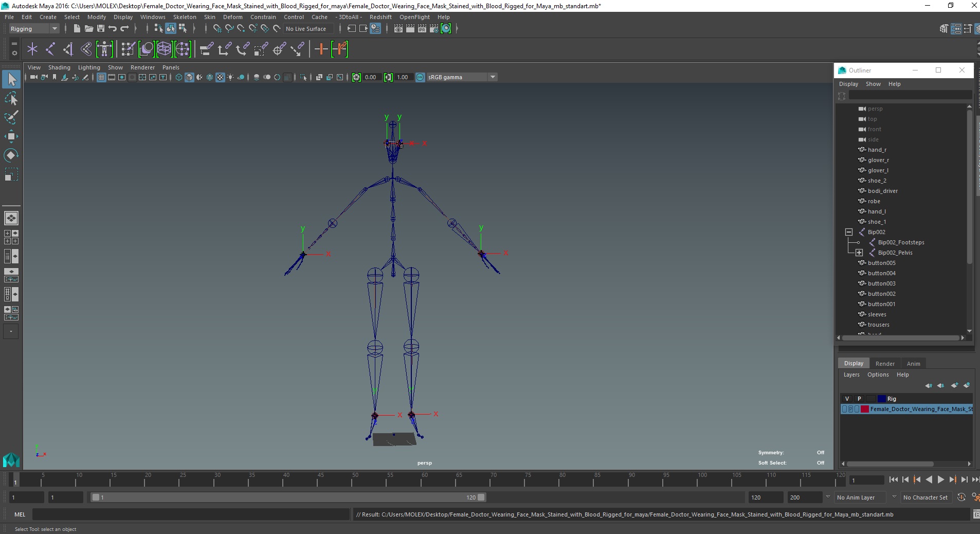
Task: Click the Undo arrow icon
Action: pyautogui.click(x=113, y=29)
